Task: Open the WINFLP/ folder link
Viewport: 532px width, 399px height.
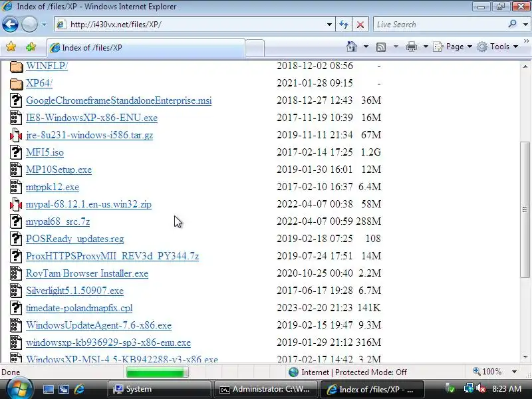Action: 47,66
